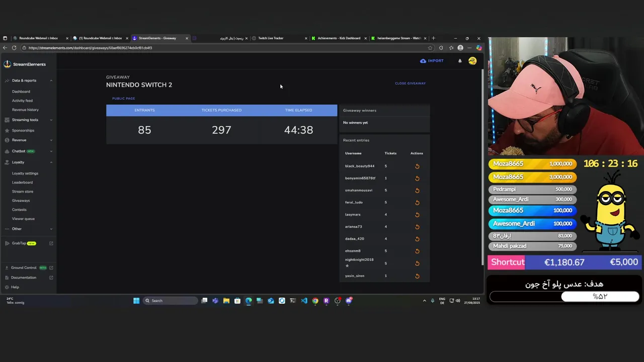The image size is (644, 362).
Task: Click the action icon for ariansa73
Action: click(417, 227)
